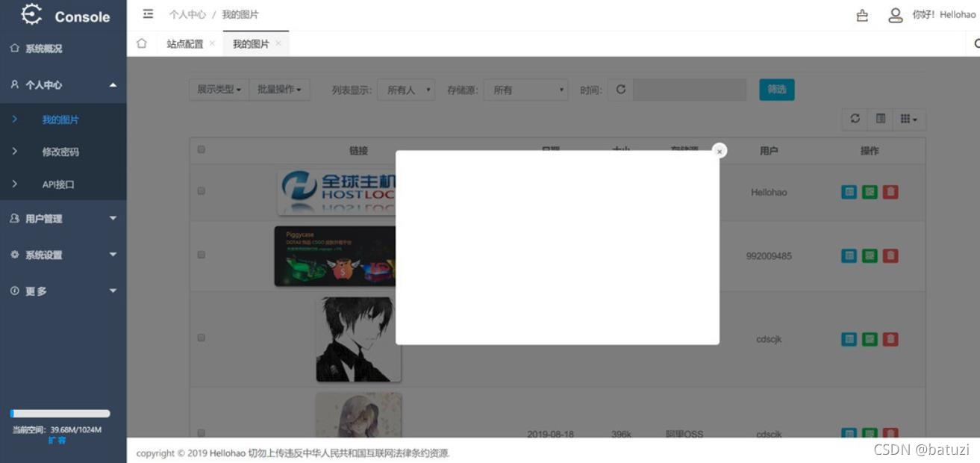Open the Piggycase image thumbnail
Viewport: 980px width, 463px height.
tap(335, 256)
